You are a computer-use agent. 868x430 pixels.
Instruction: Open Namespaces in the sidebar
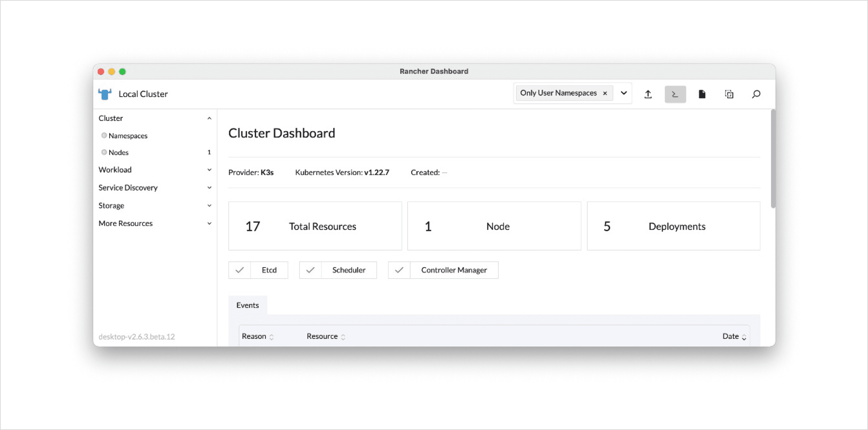click(128, 136)
